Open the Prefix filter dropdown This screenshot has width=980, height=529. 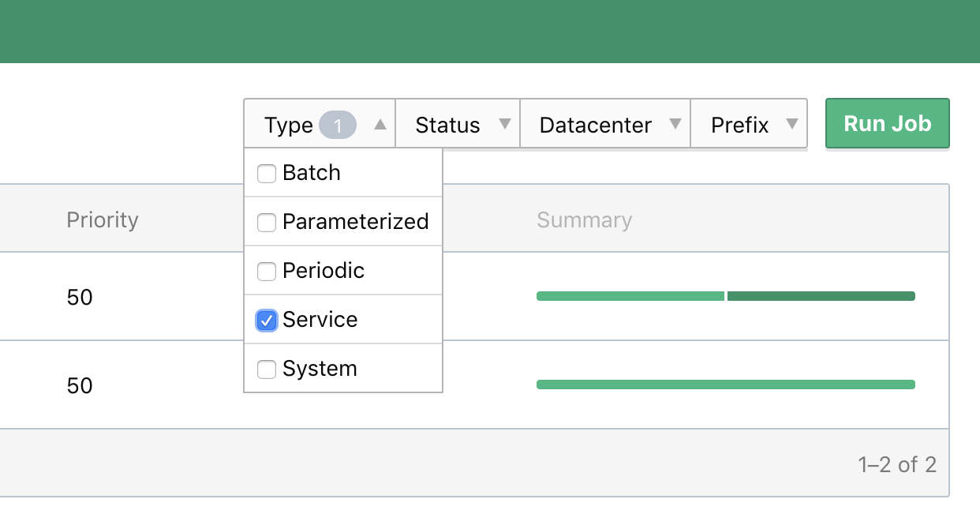coord(739,125)
